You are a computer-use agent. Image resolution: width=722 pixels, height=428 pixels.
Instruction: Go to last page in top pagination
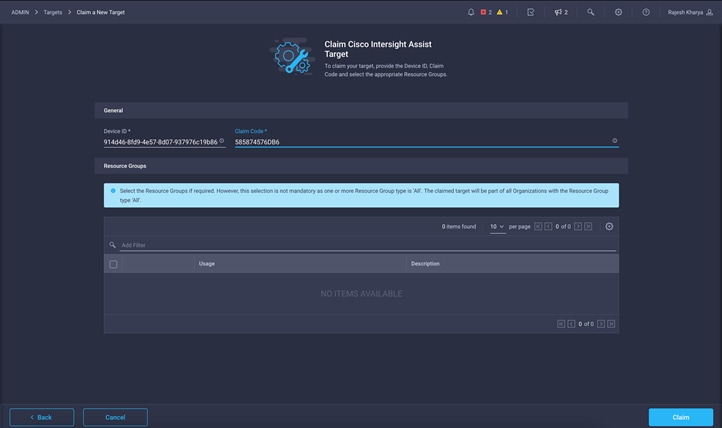[588, 226]
